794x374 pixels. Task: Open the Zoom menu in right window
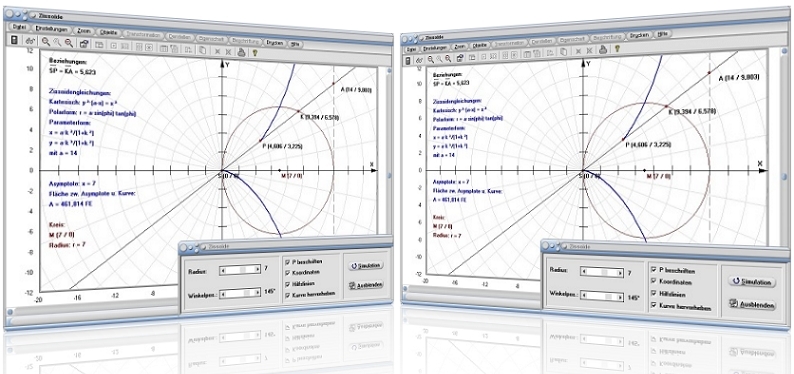[x=460, y=47]
